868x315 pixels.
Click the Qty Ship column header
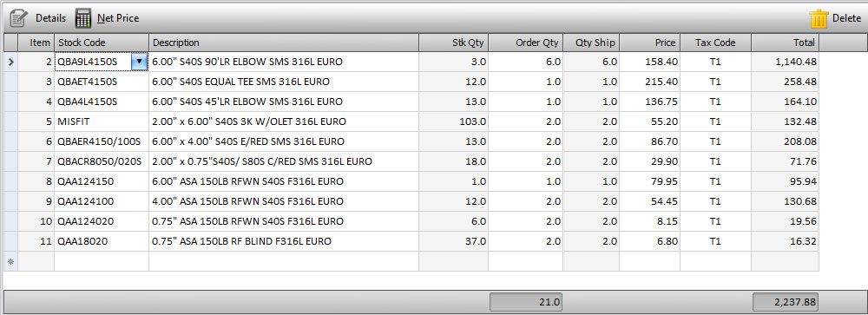591,43
